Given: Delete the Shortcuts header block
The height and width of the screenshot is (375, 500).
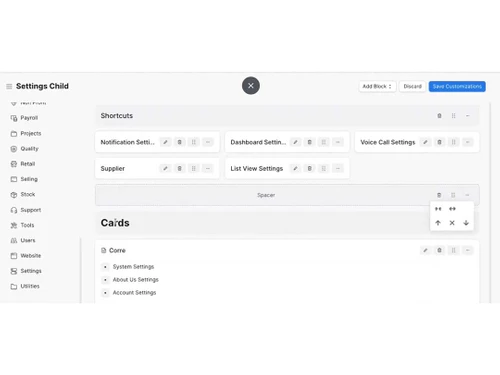Looking at the screenshot, I should click(439, 116).
